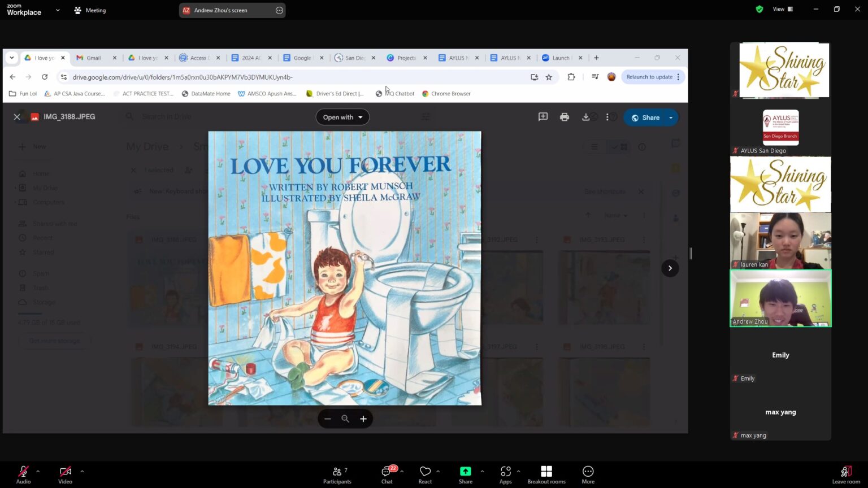Expand Zoom chat options arrow
The height and width of the screenshot is (488, 868).
coord(402,471)
